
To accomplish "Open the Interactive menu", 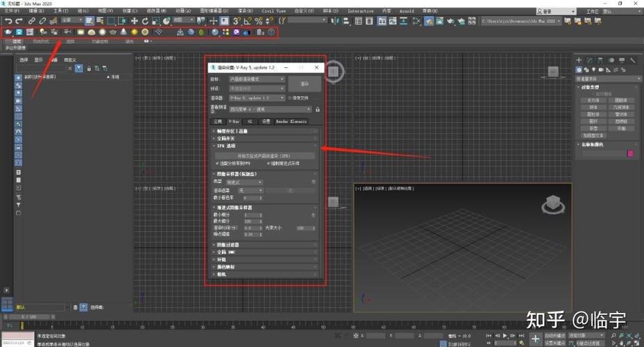I will pos(361,10).
